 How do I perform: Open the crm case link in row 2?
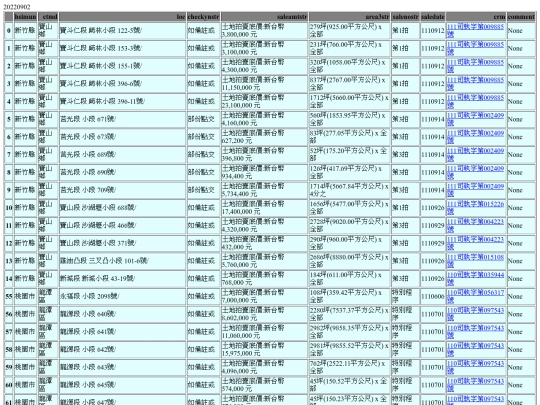(475, 66)
